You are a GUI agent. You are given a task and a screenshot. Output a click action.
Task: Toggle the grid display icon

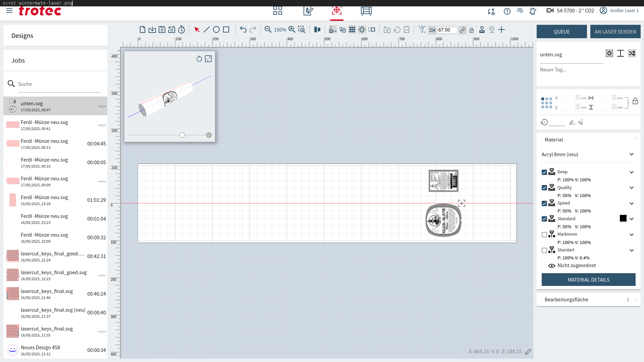[352, 30]
